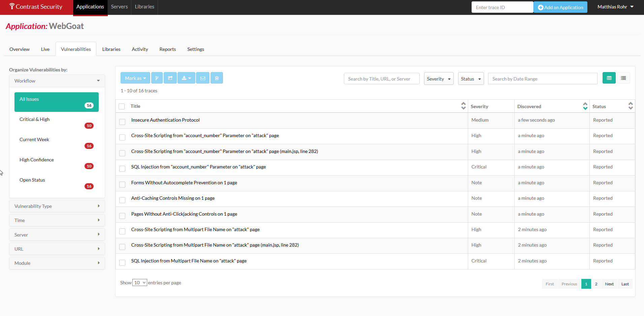Go to Libraries in top navigation
This screenshot has width=644, height=316.
(x=144, y=7)
